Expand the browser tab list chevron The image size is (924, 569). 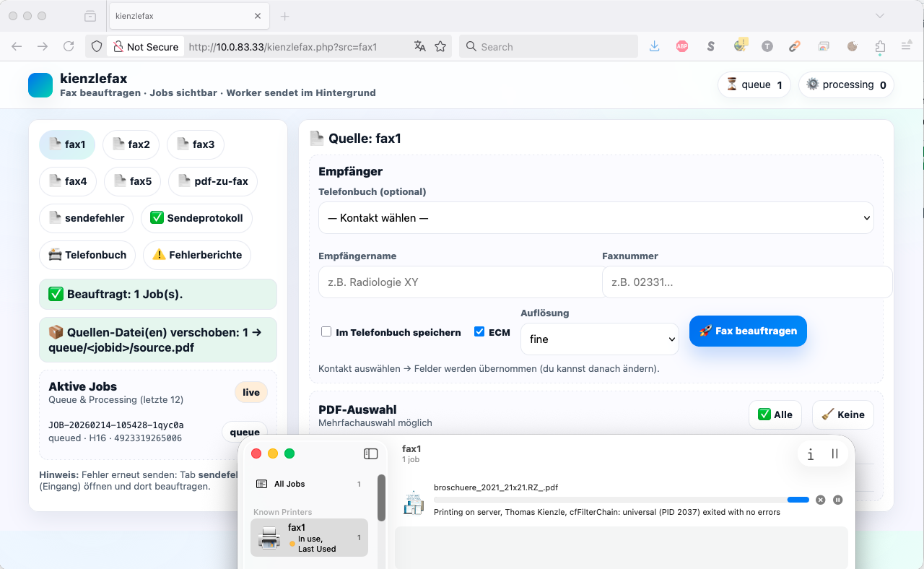pyautogui.click(x=879, y=16)
